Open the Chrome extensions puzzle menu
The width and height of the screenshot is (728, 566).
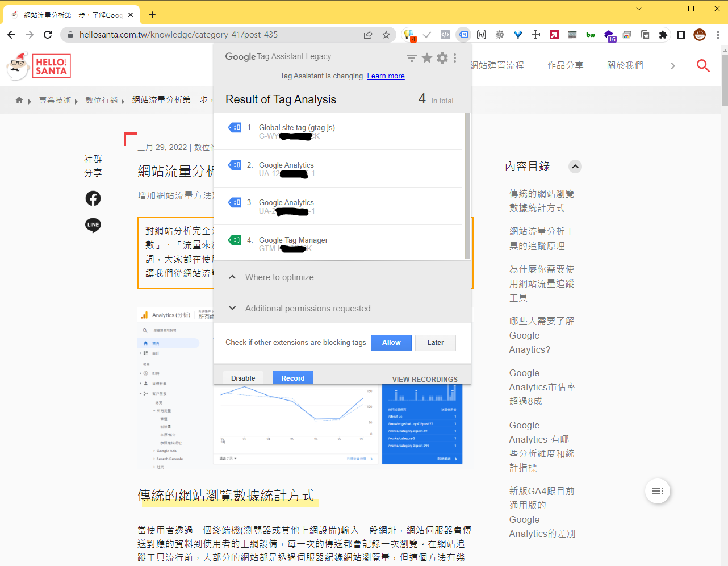click(663, 35)
